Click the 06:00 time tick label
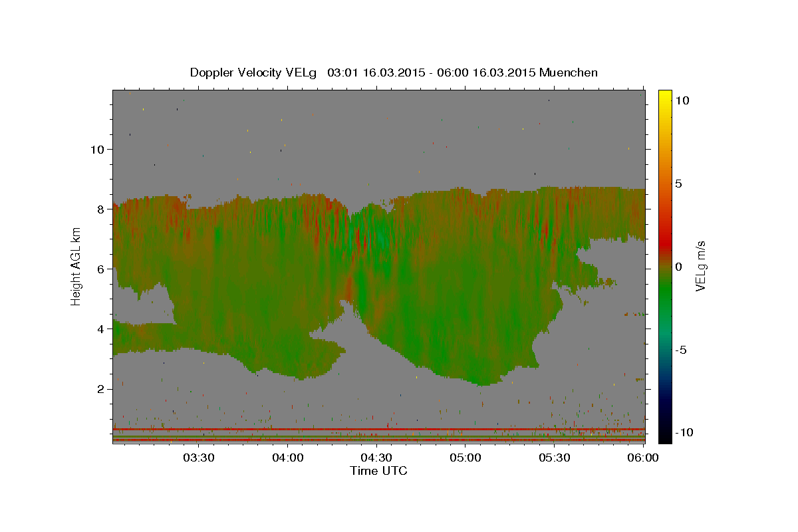Image resolution: width=798 pixels, height=532 pixels. click(643, 458)
